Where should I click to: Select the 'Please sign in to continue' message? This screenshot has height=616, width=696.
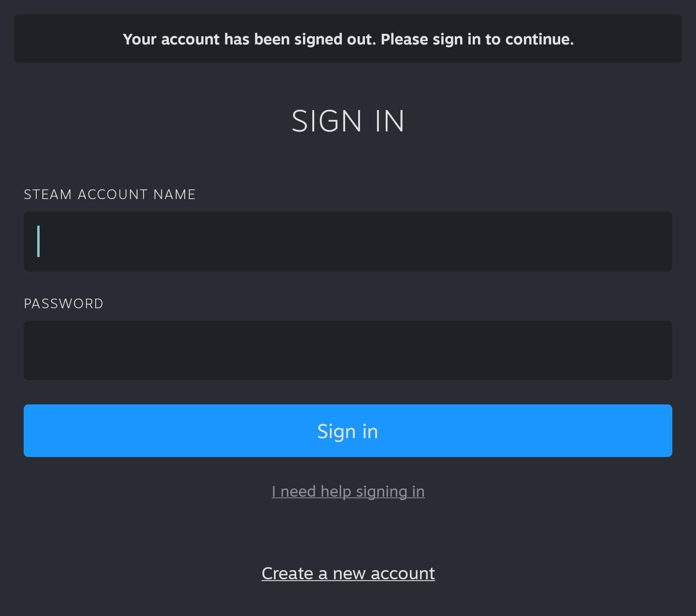click(477, 39)
